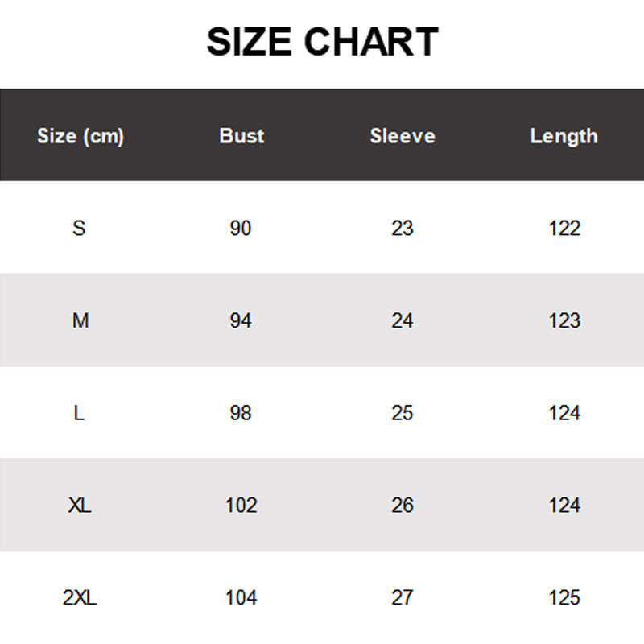Select bust value 102 for size XL
The image size is (644, 644).
tap(242, 506)
